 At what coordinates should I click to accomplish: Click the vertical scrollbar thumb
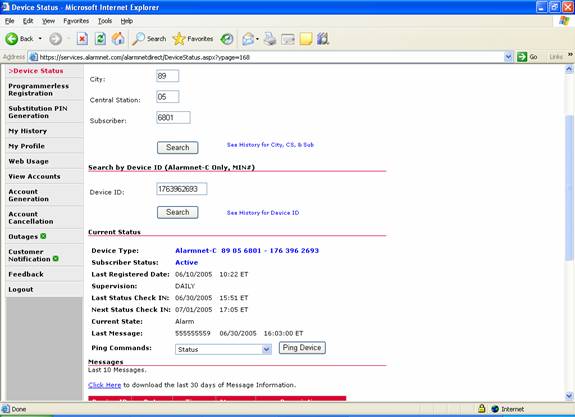tap(569, 188)
